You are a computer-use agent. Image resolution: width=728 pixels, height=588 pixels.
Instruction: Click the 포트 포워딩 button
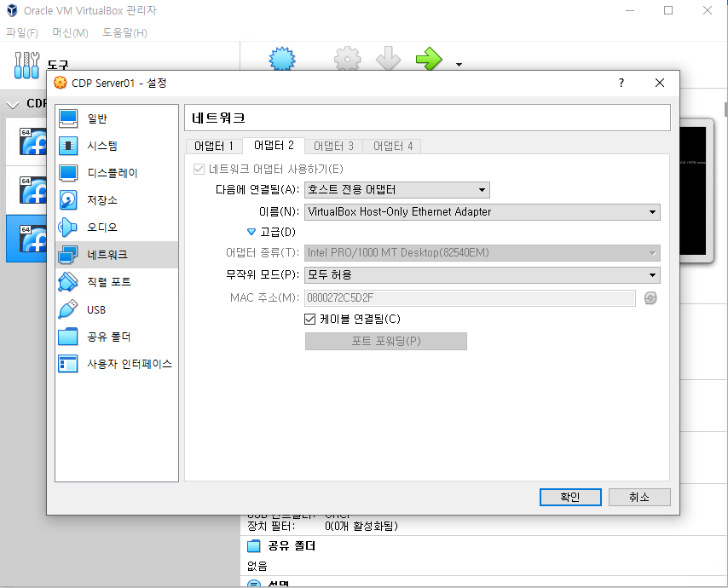(386, 341)
